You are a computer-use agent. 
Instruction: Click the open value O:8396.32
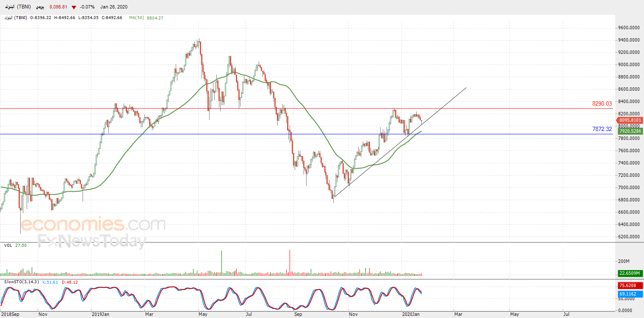(x=41, y=18)
